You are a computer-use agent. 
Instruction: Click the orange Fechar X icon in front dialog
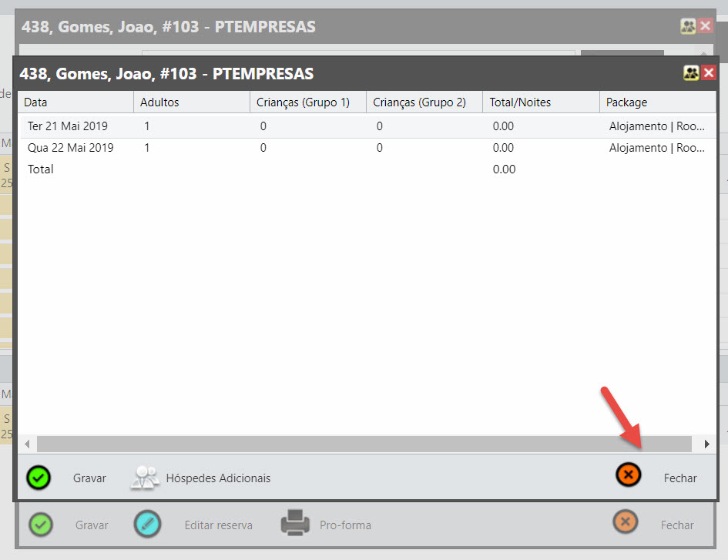click(x=629, y=475)
